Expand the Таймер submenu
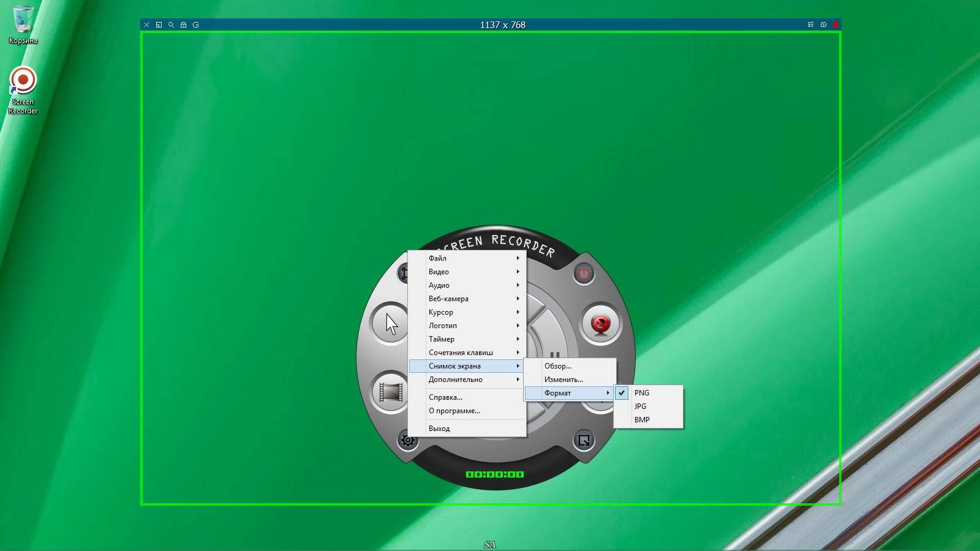 467,339
